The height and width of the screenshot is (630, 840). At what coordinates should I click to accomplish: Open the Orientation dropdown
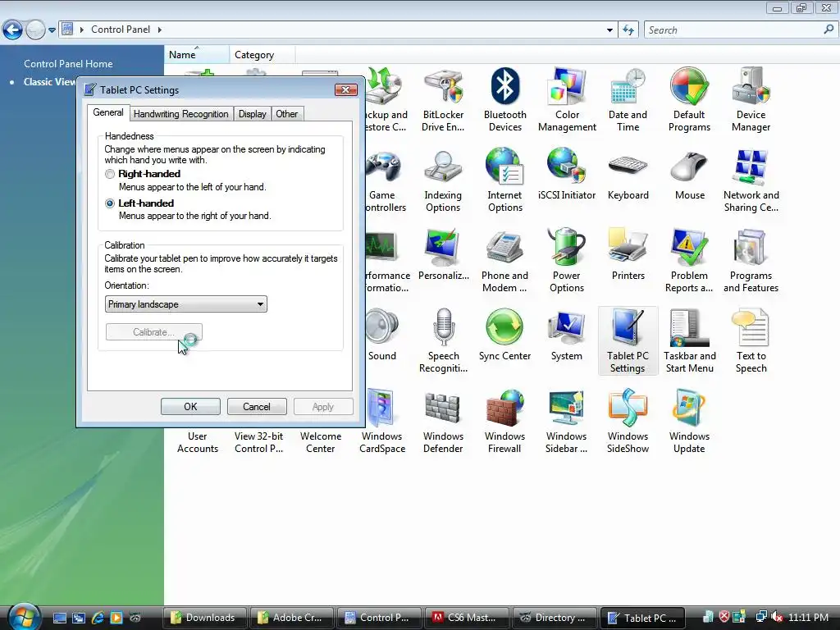[186, 304]
